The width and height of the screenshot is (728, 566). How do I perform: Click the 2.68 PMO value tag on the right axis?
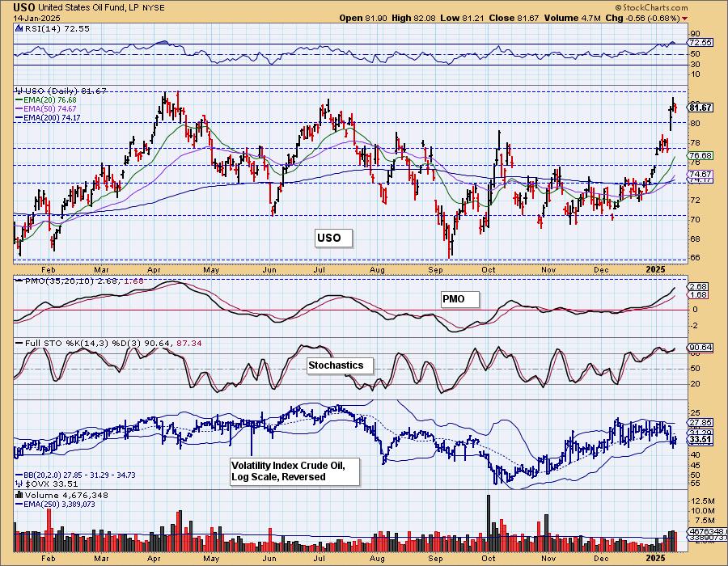(x=699, y=287)
